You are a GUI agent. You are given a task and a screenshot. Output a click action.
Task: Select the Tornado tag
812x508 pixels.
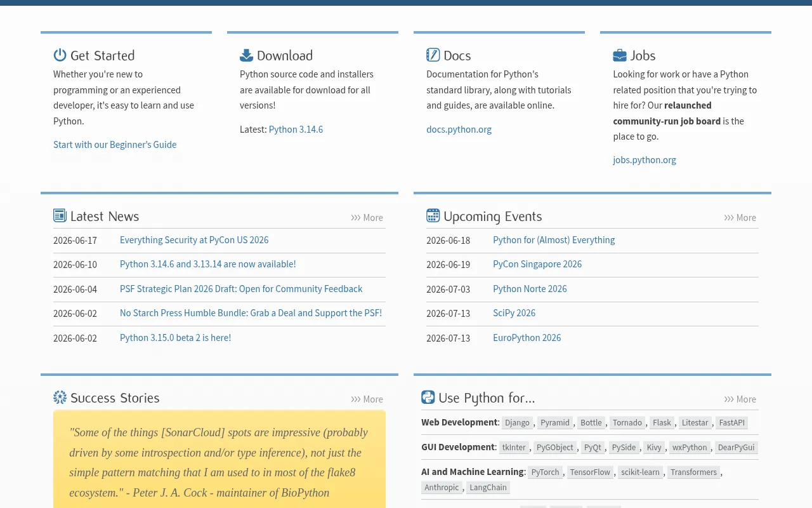pos(627,423)
